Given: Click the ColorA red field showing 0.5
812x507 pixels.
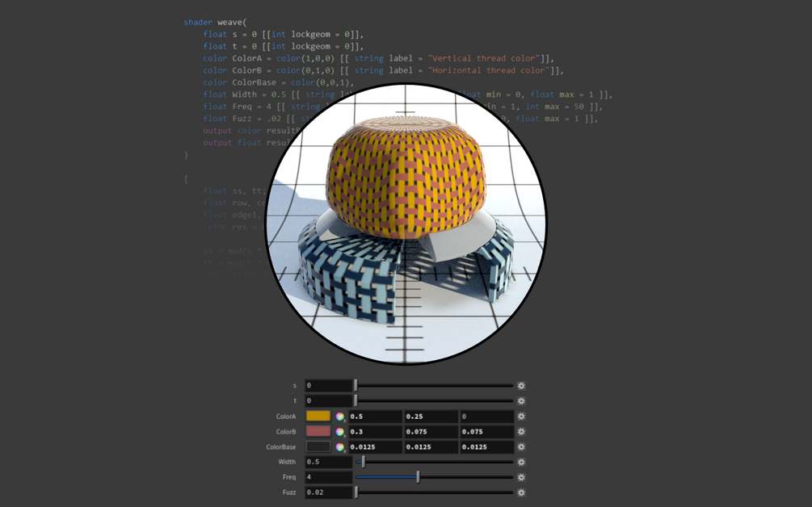Looking at the screenshot, I should (x=376, y=416).
